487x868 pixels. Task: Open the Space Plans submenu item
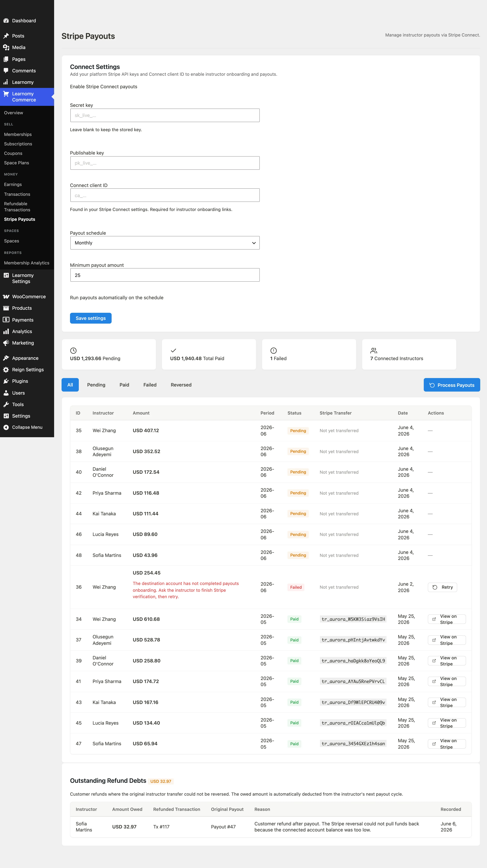pyautogui.click(x=17, y=163)
